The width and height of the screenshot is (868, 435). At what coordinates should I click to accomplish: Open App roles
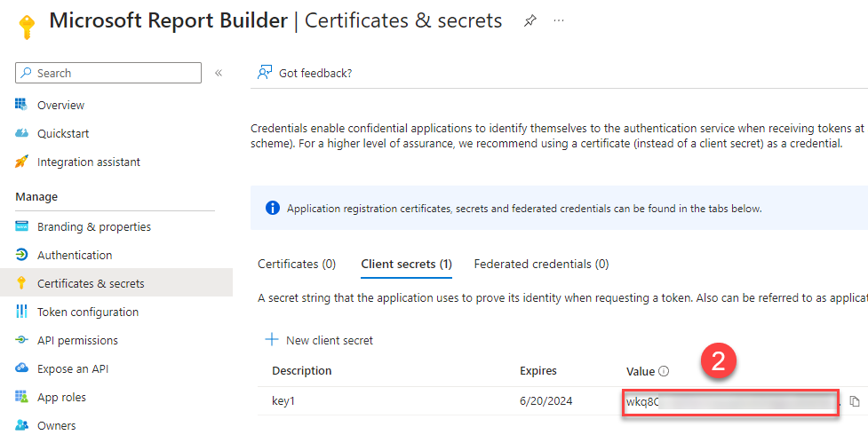(x=61, y=398)
